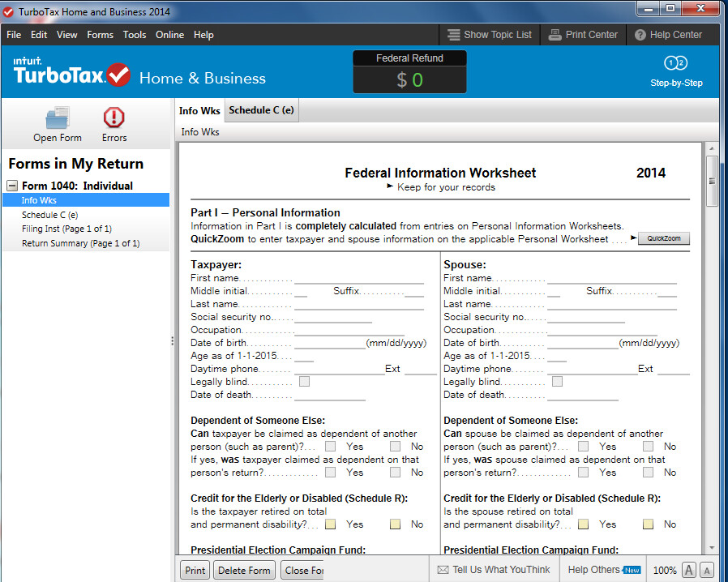728x582 pixels.
Task: Check No for taxpayer retired on disability
Action: 395,524
